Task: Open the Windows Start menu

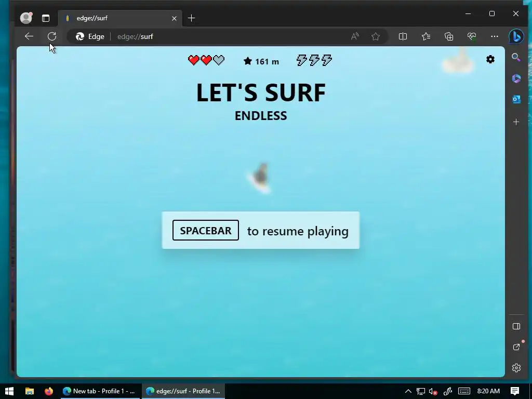Action: tap(9, 391)
